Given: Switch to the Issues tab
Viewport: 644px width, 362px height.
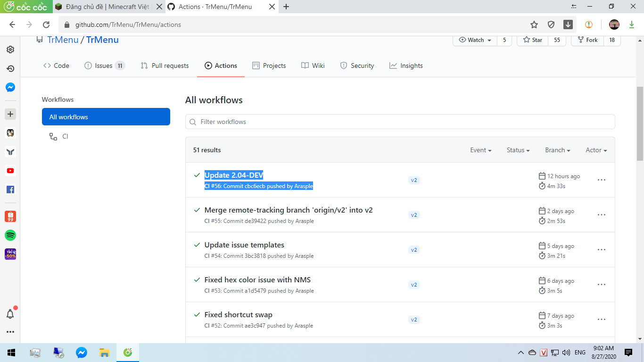Looking at the screenshot, I should click(x=104, y=66).
